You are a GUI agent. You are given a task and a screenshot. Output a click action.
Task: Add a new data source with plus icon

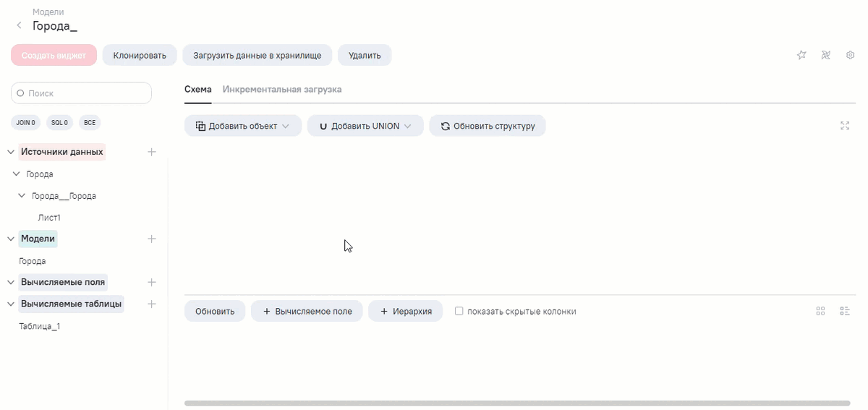pos(152,152)
